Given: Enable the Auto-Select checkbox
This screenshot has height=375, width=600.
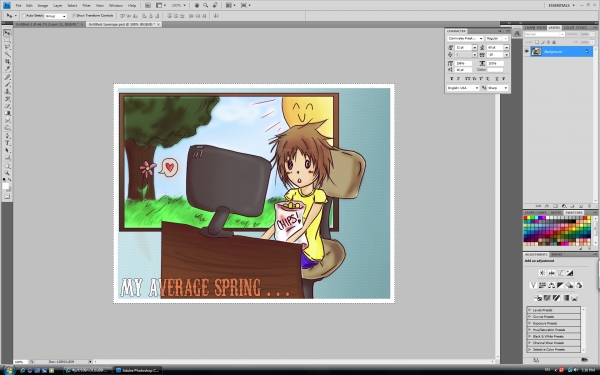Looking at the screenshot, I should [x=24, y=16].
